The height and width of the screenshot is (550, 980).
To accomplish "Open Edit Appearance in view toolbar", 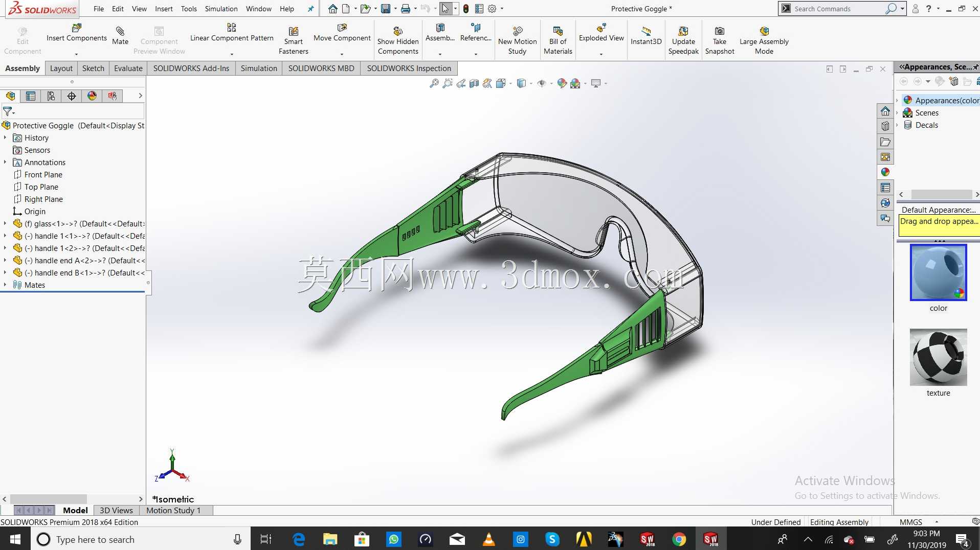I will [x=562, y=83].
